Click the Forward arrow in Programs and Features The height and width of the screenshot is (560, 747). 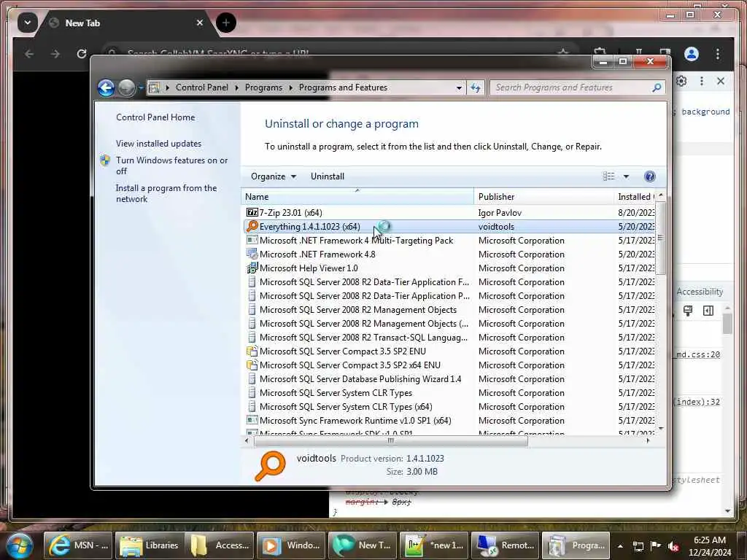pos(126,87)
